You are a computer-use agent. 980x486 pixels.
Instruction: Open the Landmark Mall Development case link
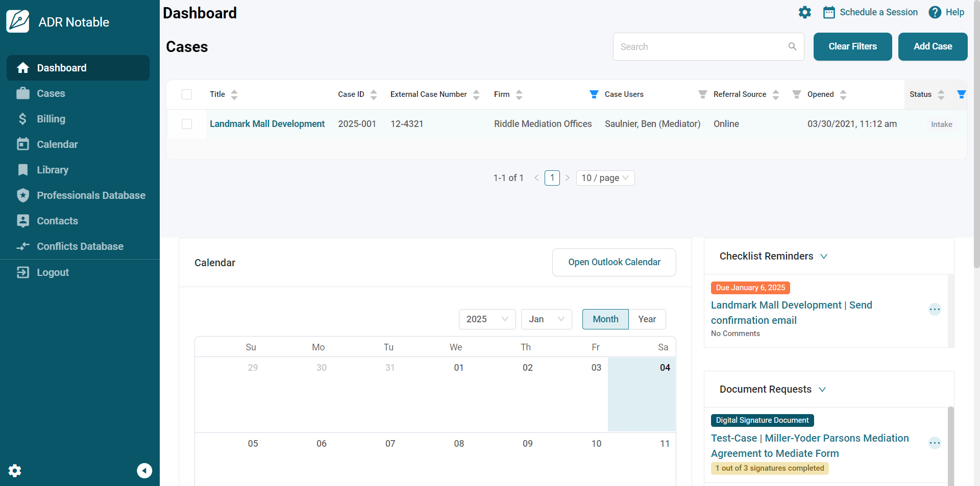point(267,124)
